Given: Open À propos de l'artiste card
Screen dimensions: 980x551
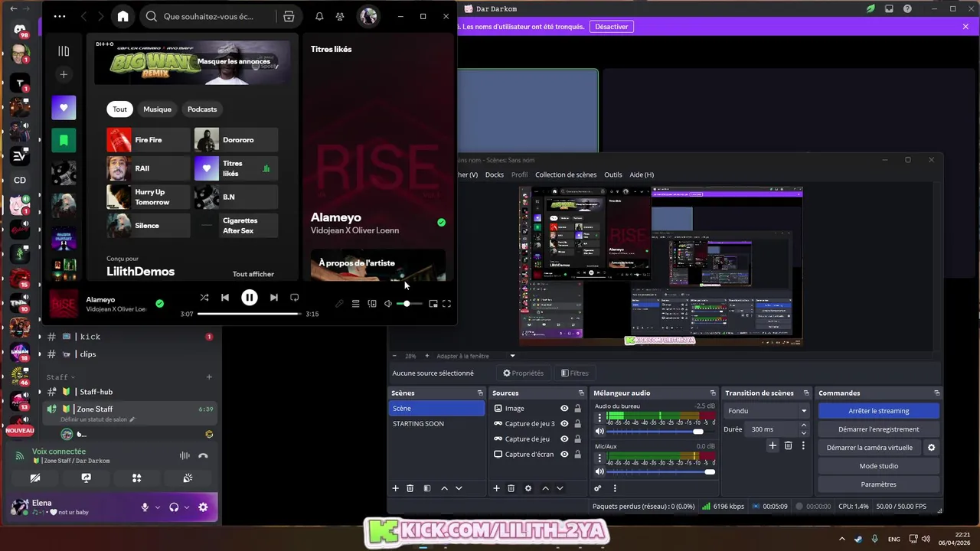Looking at the screenshot, I should (x=378, y=264).
